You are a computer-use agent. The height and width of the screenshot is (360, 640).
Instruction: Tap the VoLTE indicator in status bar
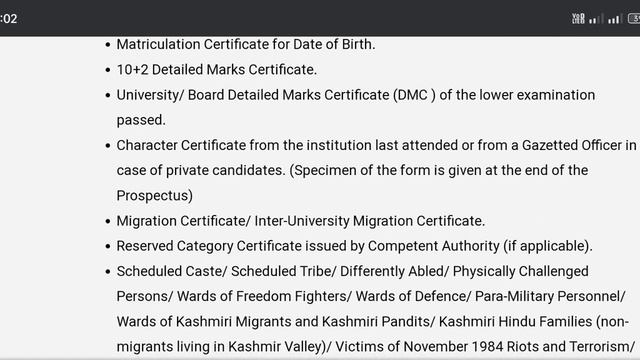(578, 18)
